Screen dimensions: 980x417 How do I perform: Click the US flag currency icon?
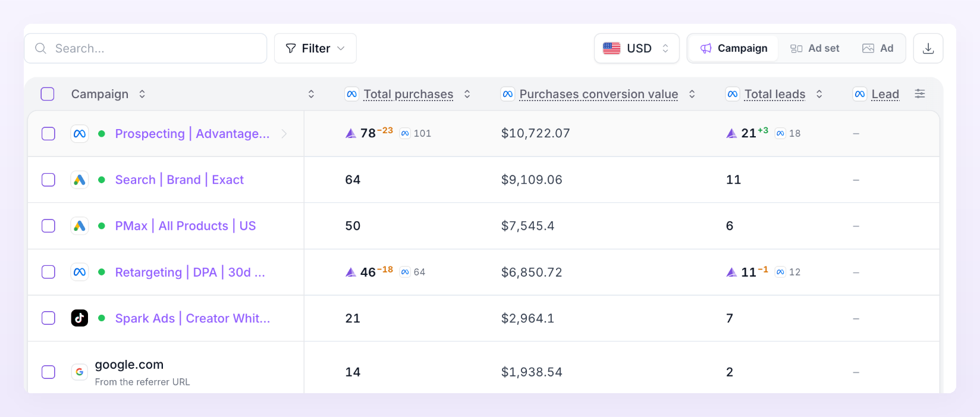(x=612, y=48)
